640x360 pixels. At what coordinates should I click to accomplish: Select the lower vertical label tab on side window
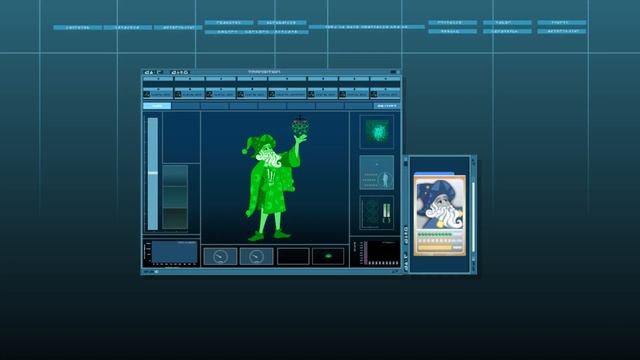point(406,261)
